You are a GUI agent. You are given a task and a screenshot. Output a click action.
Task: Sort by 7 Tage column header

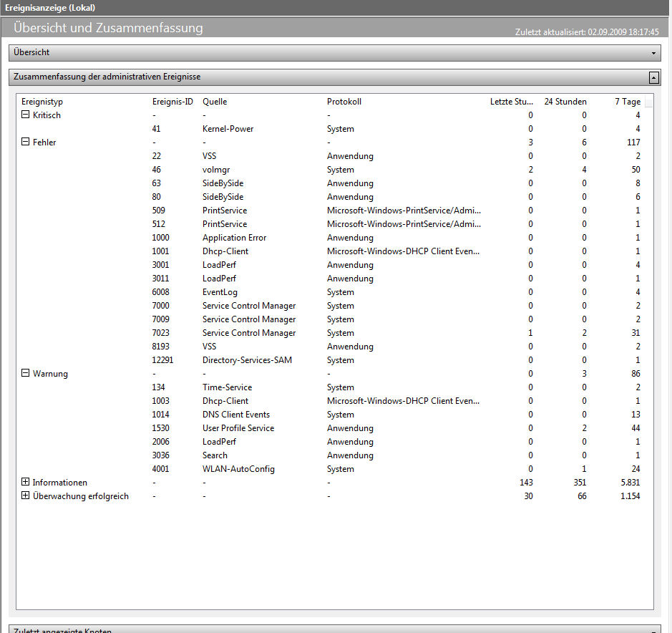click(628, 102)
